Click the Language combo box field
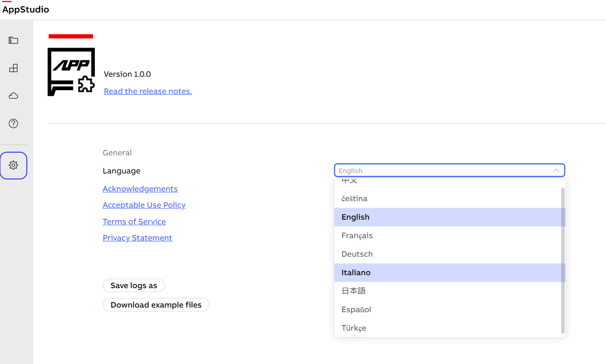 (444, 171)
